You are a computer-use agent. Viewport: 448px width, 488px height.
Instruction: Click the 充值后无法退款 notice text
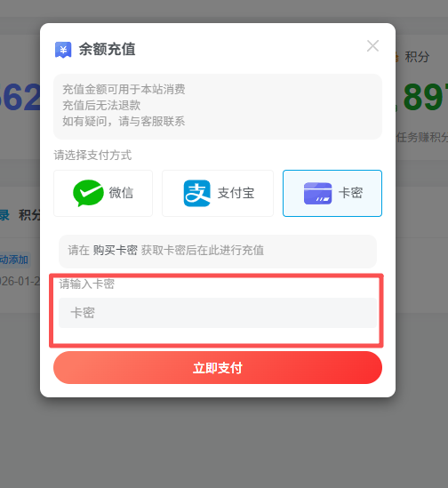coord(101,105)
